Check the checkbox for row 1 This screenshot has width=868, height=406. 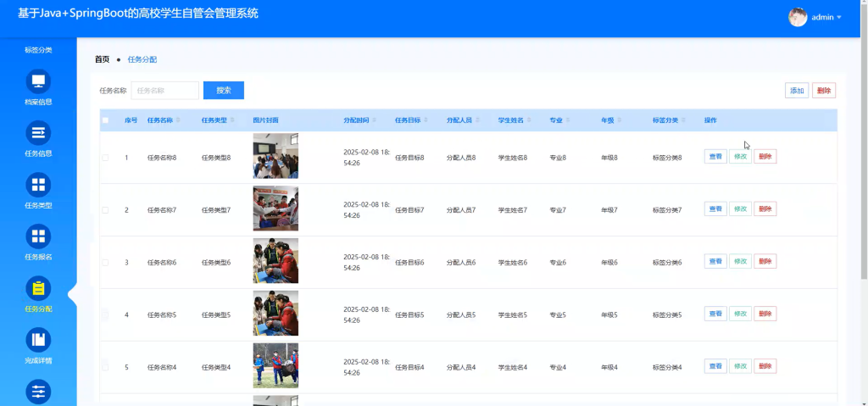coord(105,158)
